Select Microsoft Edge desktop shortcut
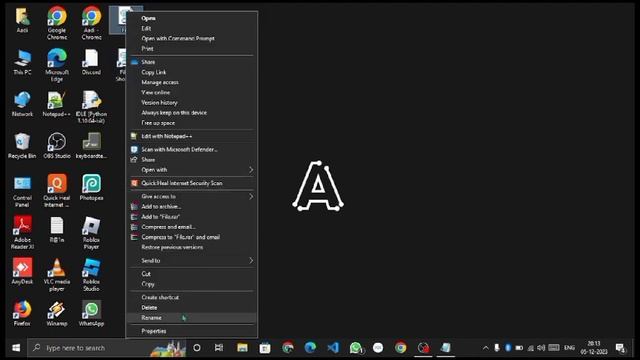640x360 pixels. [x=57, y=65]
